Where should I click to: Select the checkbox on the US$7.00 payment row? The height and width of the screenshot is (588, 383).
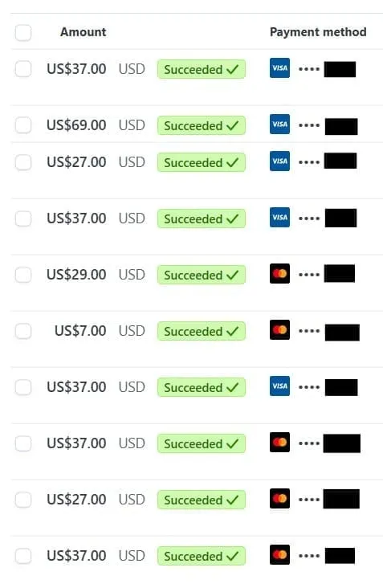23,331
